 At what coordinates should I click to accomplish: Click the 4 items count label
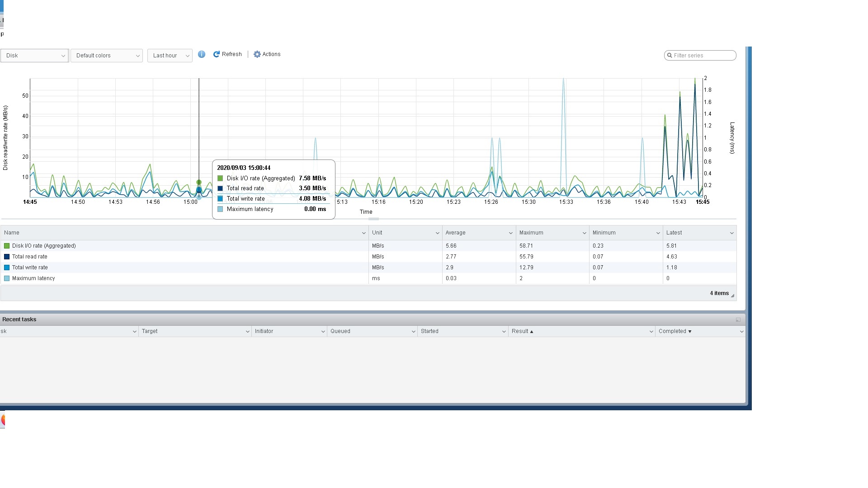[x=719, y=293]
